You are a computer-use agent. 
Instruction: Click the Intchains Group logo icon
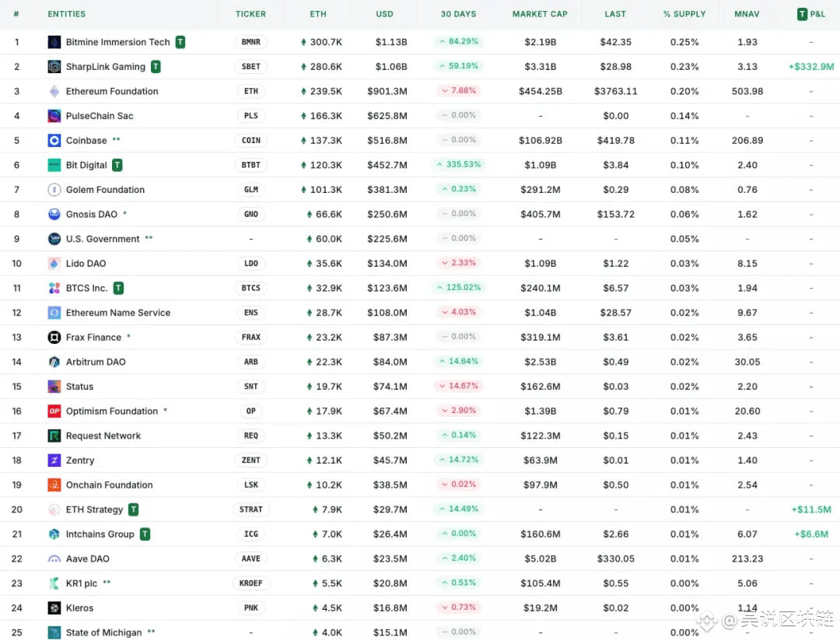pyautogui.click(x=54, y=534)
